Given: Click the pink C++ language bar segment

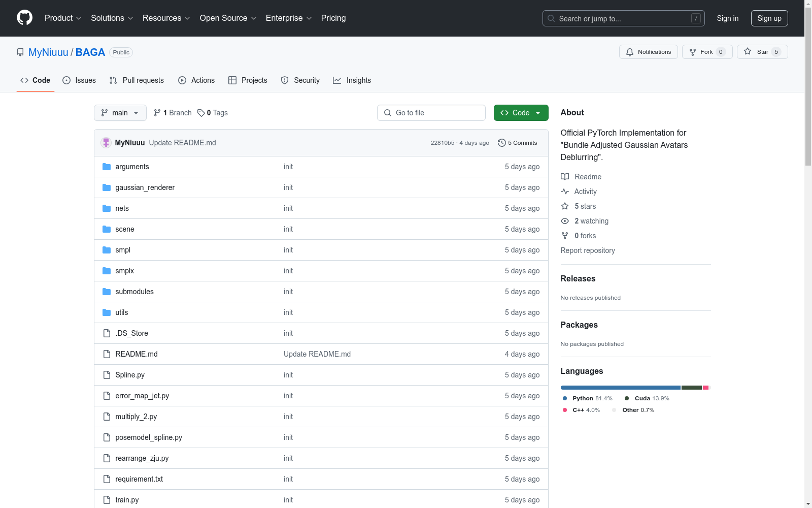Looking at the screenshot, I should (x=705, y=388).
